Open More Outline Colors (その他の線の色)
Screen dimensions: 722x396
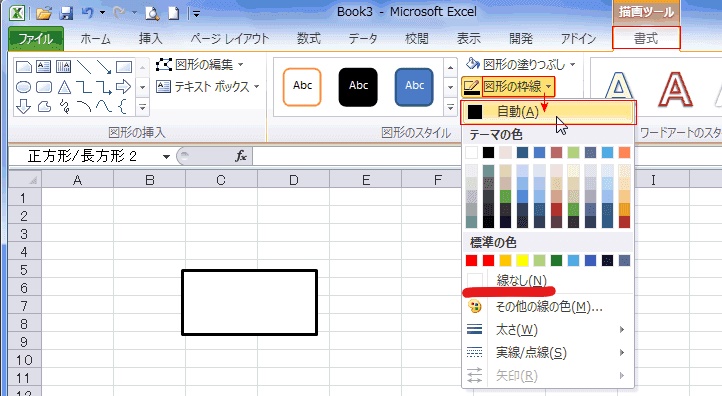(548, 306)
